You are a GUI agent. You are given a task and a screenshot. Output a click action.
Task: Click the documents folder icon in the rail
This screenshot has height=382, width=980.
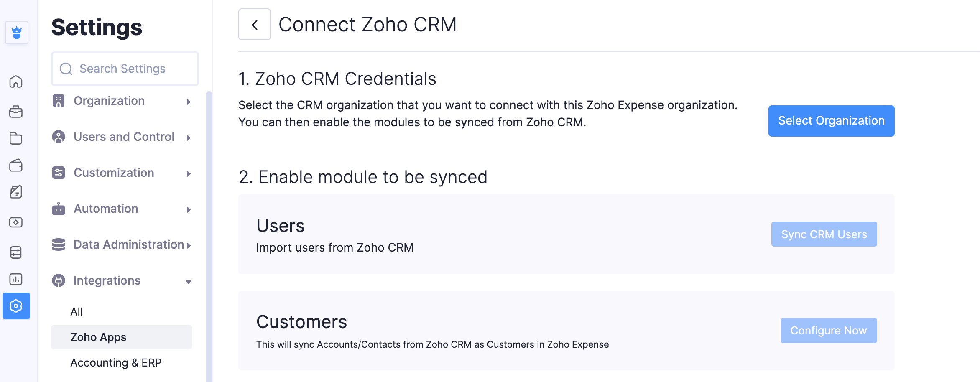coord(16,138)
